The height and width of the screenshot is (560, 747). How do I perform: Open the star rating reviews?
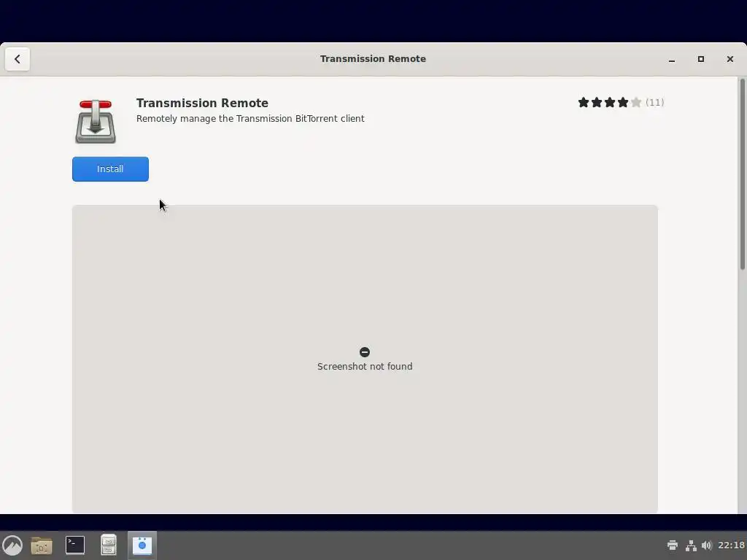(x=609, y=102)
